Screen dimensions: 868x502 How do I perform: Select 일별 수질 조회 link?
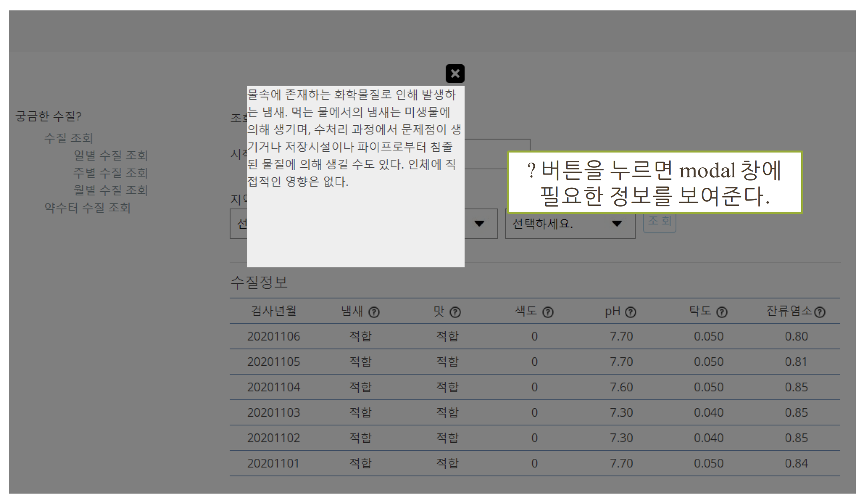[x=110, y=155]
